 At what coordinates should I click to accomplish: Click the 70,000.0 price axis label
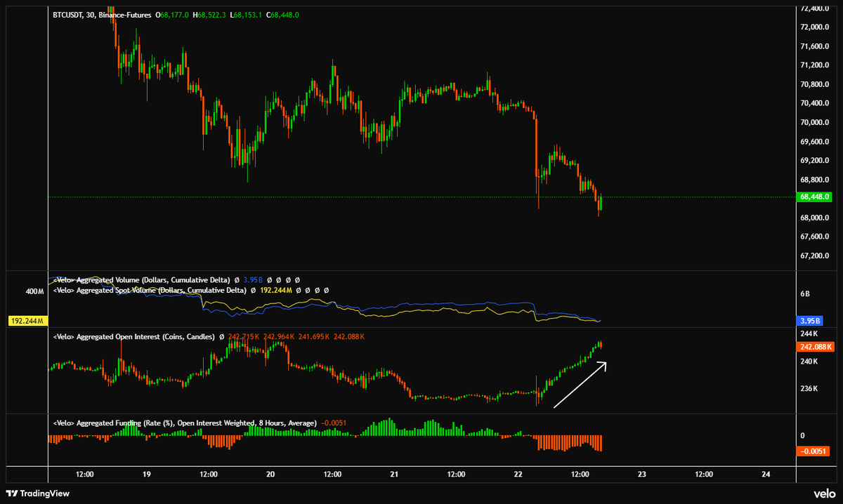click(x=816, y=122)
